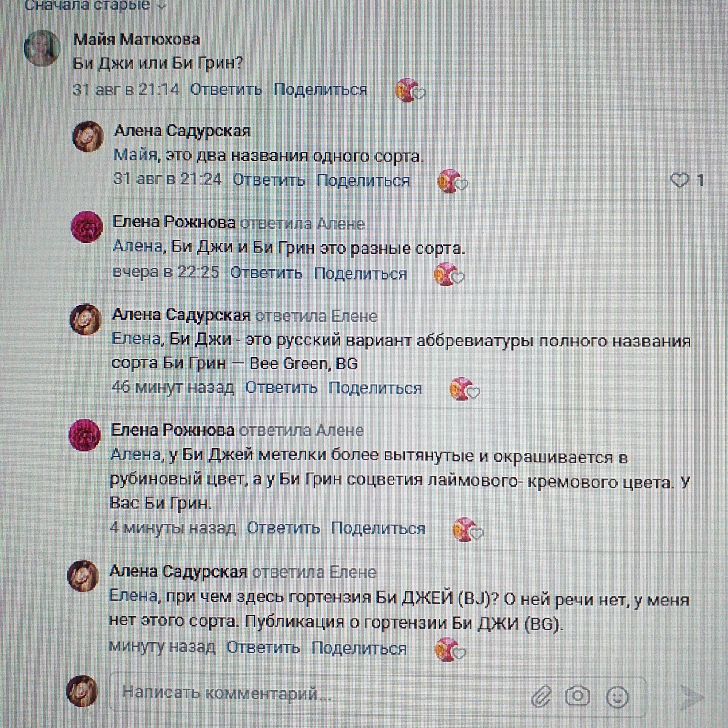Click Елена Рожнова's pink avatar on 'разные сорта'
This screenshot has width=728, height=728.
87,227
